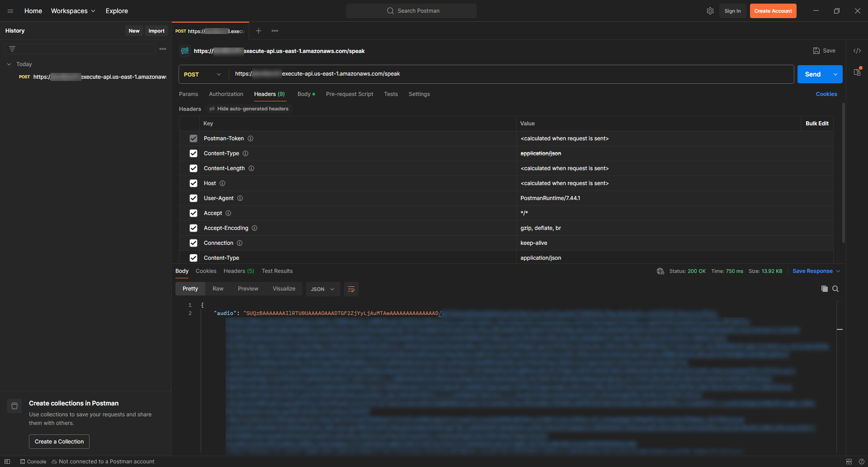Uncheck the Host header checkbox
The height and width of the screenshot is (467, 868).
pos(193,183)
